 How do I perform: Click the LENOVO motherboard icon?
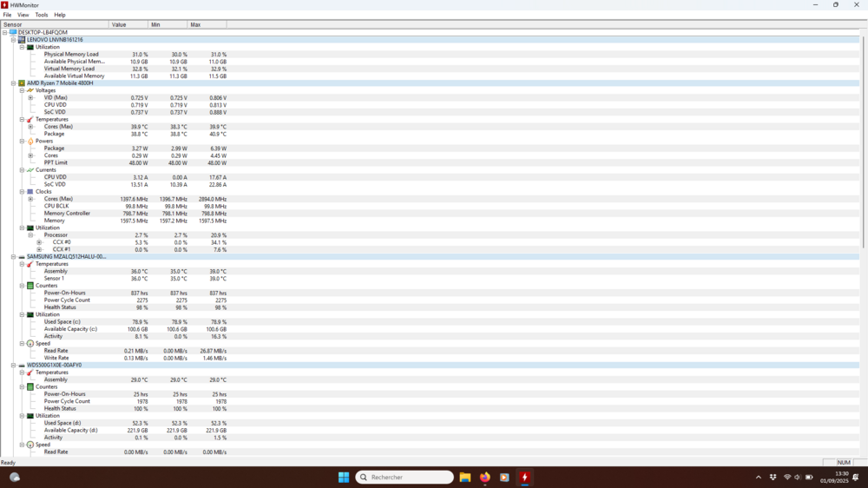[x=22, y=40]
